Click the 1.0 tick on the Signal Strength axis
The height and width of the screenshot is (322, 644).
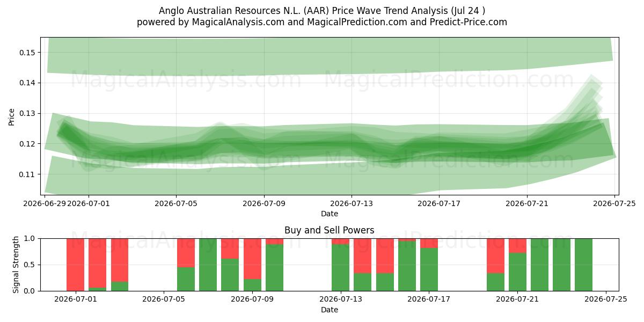point(30,238)
